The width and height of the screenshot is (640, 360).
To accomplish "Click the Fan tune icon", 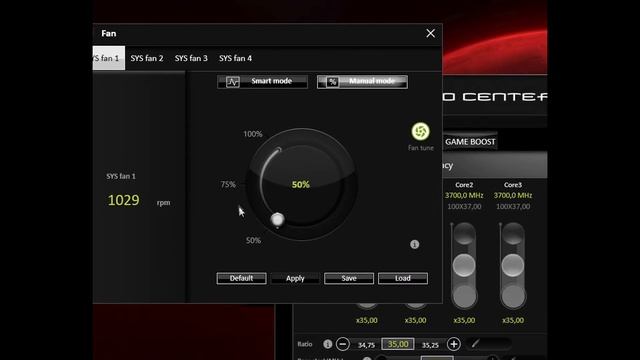I will pos(420,131).
